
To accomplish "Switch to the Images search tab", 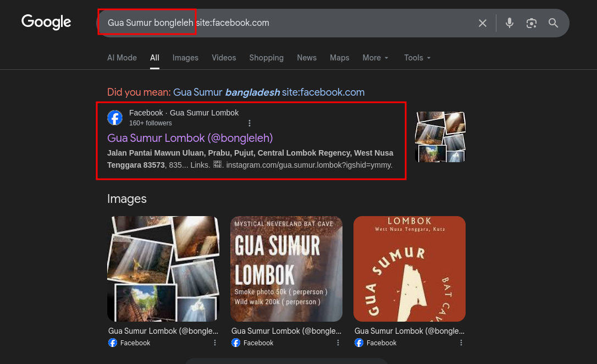I will (x=185, y=58).
